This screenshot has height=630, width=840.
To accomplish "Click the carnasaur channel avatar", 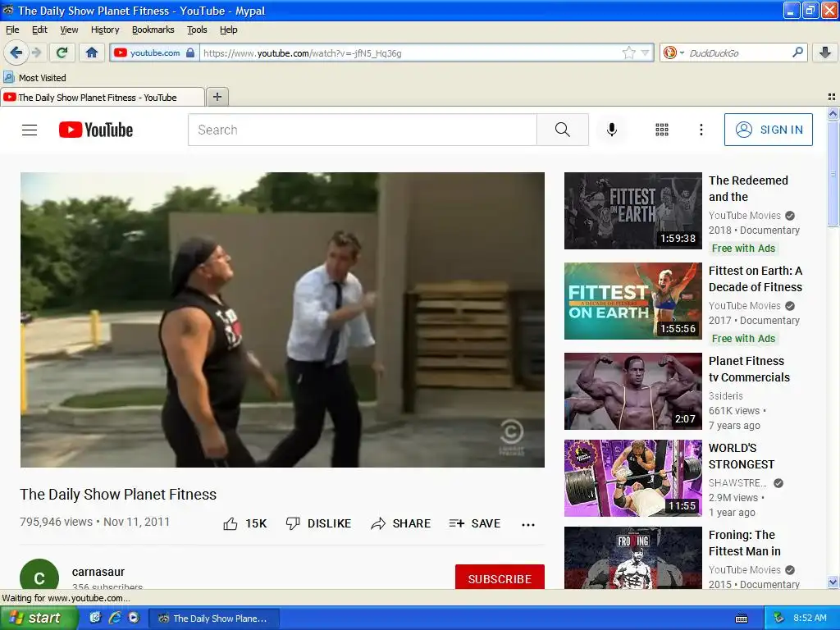I will click(x=39, y=574).
